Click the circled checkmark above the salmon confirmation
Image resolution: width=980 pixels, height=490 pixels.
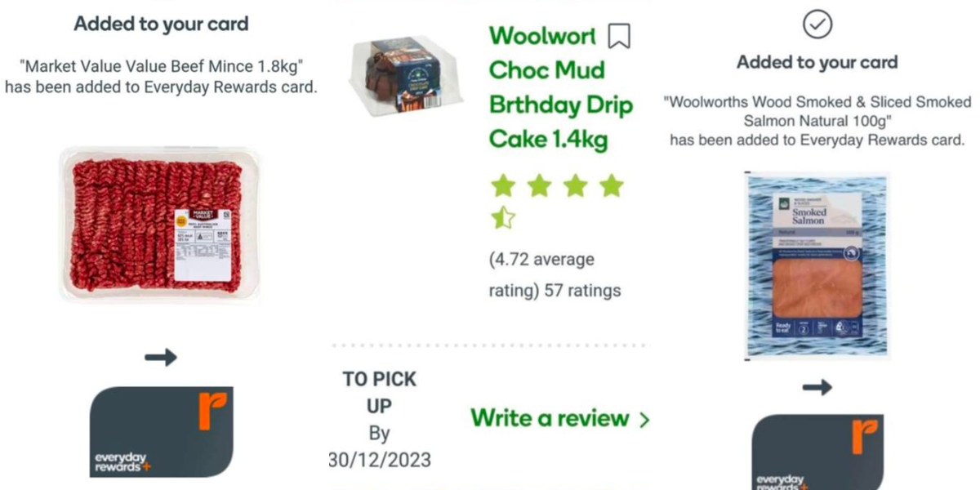click(x=817, y=25)
